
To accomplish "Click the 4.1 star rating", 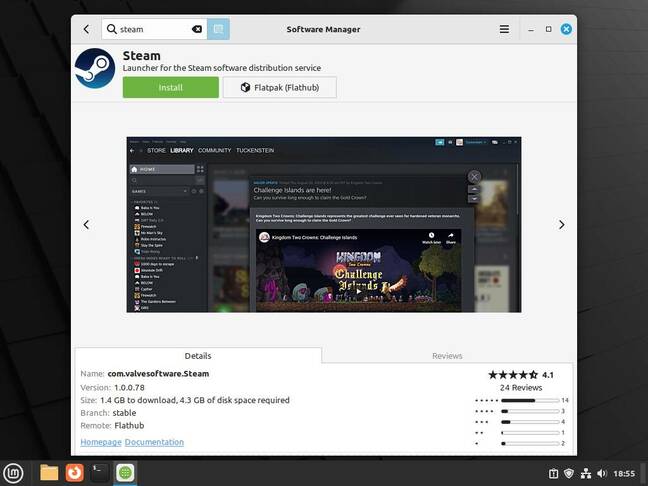I will tap(521, 375).
